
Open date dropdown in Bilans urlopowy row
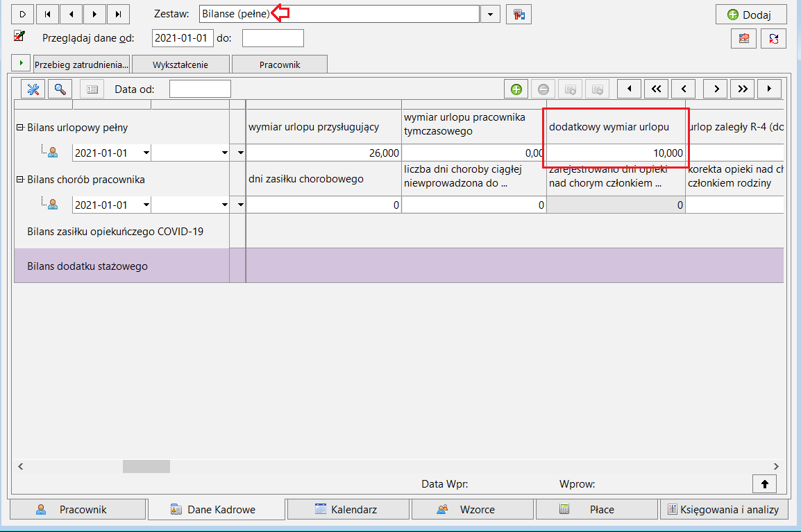(146, 153)
